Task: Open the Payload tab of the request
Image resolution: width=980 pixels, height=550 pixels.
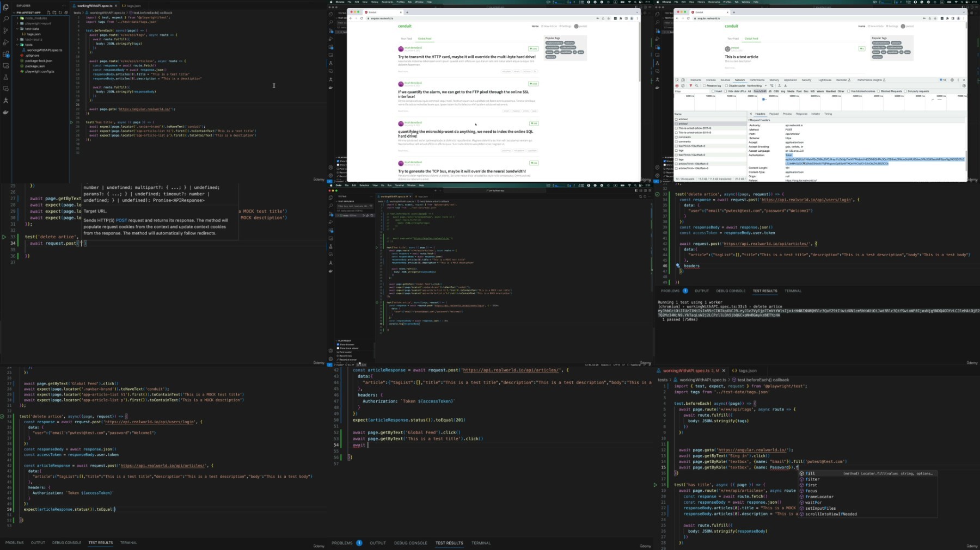Action: [x=774, y=114]
